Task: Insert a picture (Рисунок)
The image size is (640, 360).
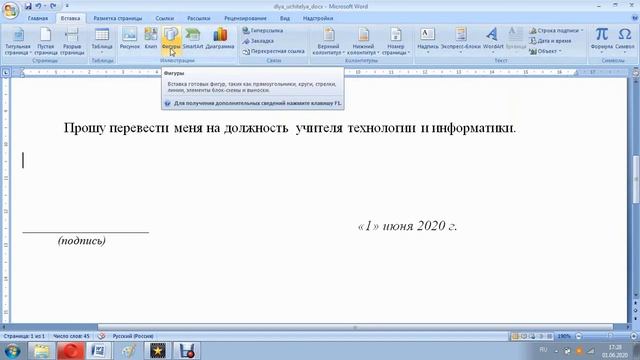Action: pyautogui.click(x=129, y=39)
